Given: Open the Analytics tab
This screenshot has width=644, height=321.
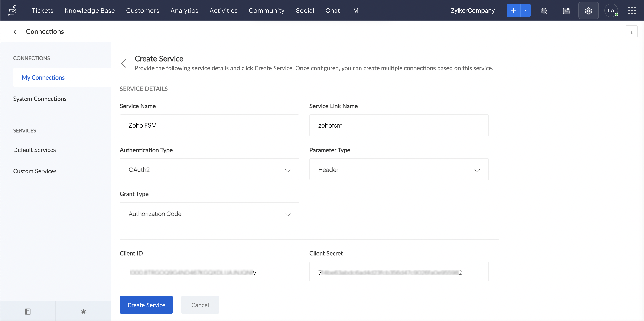Looking at the screenshot, I should click(x=184, y=10).
